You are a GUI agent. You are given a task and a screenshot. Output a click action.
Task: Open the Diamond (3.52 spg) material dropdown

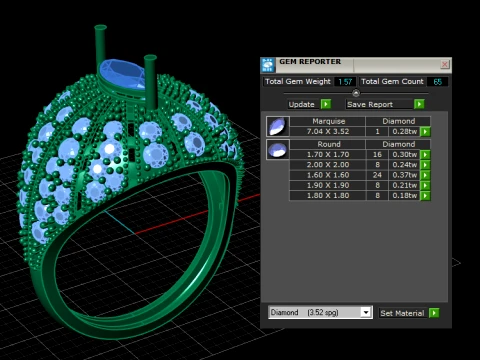(x=366, y=313)
